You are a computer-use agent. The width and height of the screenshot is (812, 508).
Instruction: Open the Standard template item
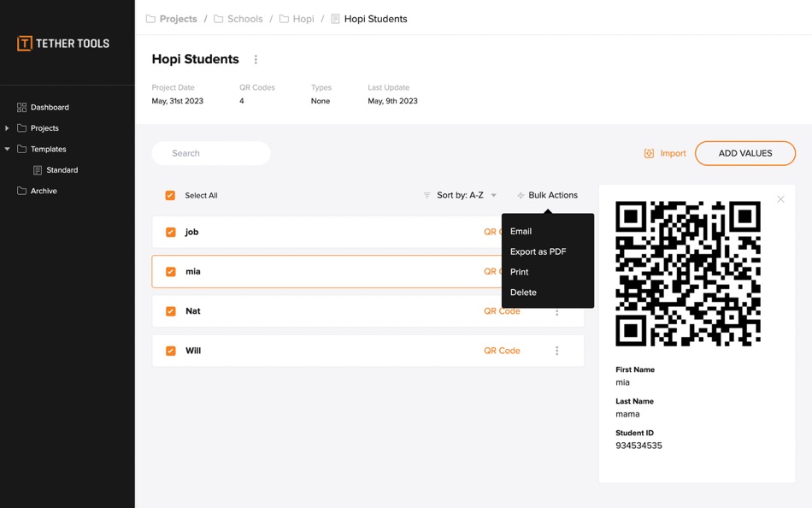tap(62, 170)
